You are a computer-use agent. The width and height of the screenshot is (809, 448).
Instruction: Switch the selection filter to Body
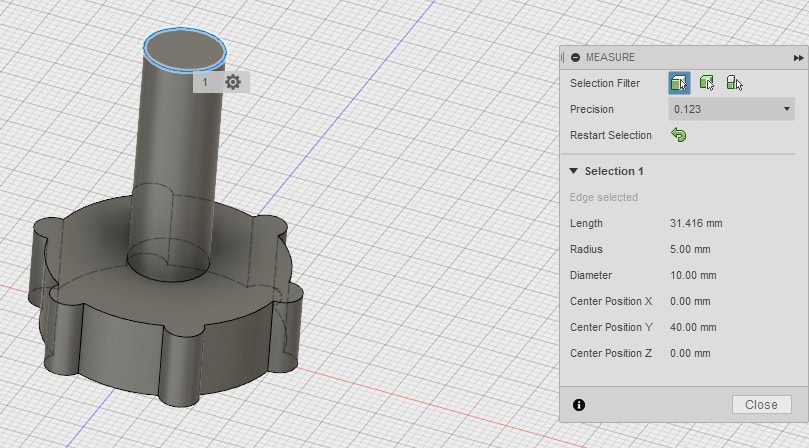click(x=706, y=83)
